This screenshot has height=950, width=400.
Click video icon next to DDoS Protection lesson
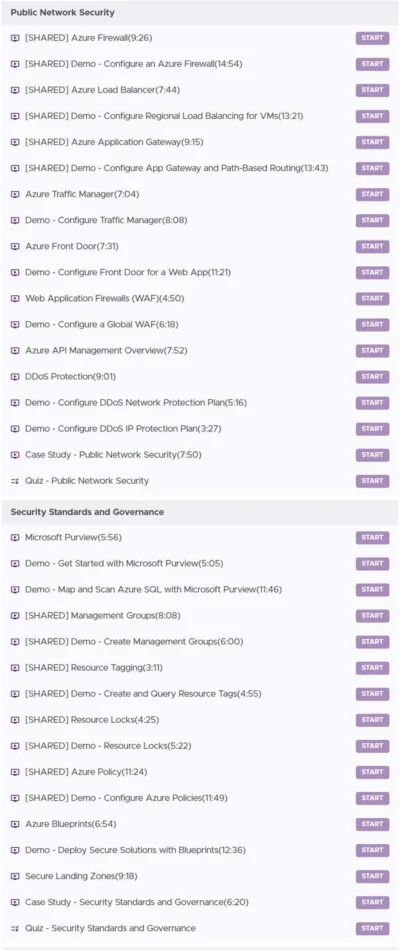click(x=15, y=376)
